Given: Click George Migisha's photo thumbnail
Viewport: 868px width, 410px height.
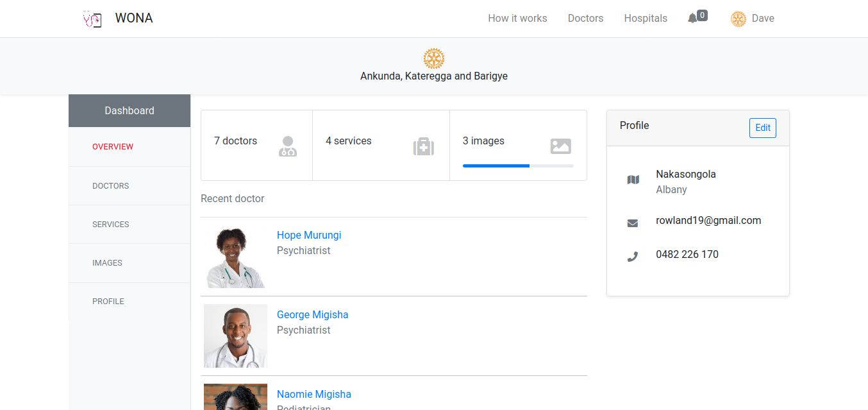Looking at the screenshot, I should tap(235, 336).
